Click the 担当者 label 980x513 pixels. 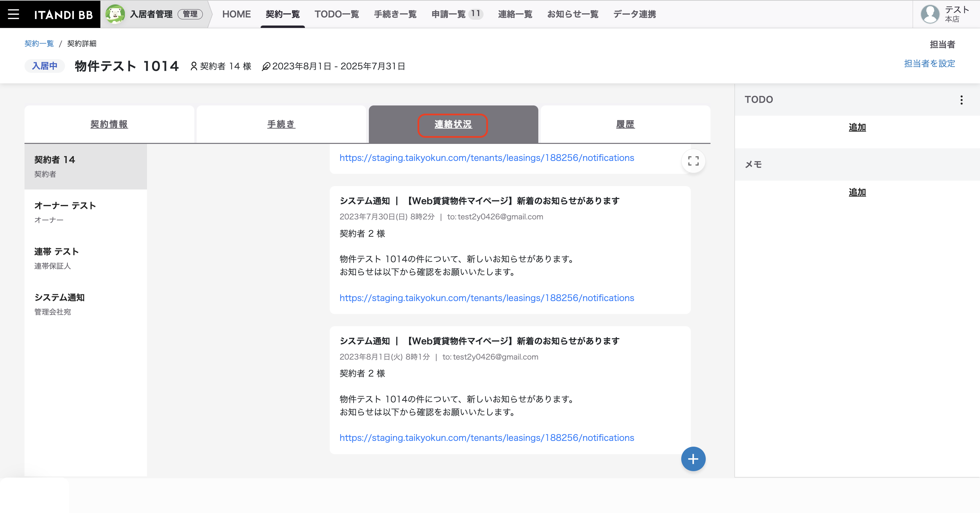[x=942, y=45]
